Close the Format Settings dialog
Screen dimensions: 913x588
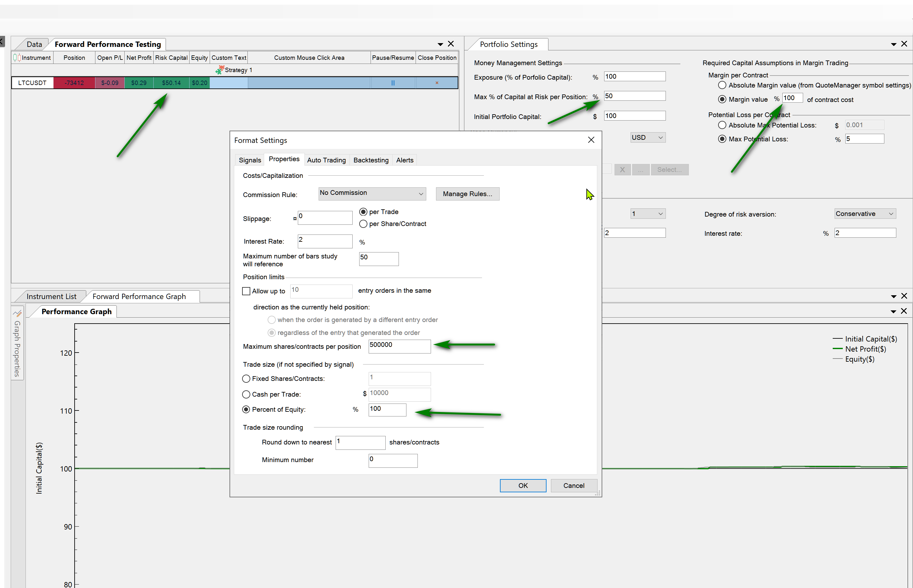(x=591, y=140)
